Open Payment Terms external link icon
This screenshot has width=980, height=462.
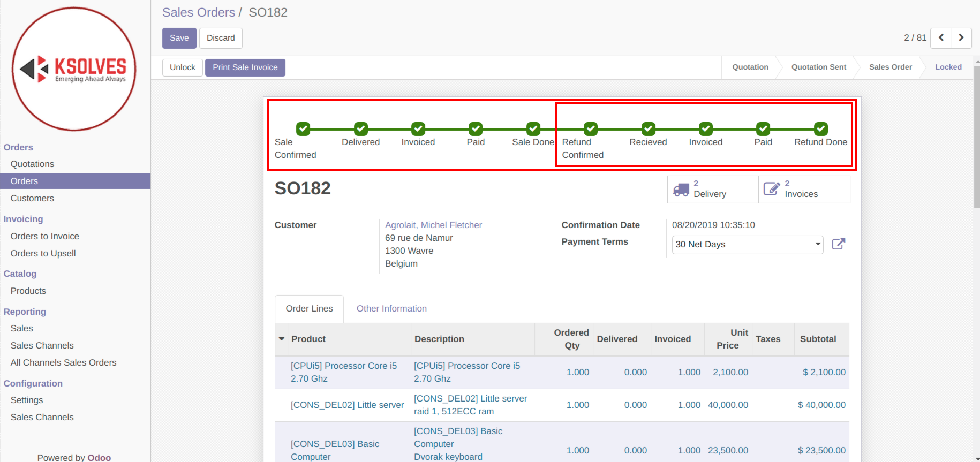point(838,244)
